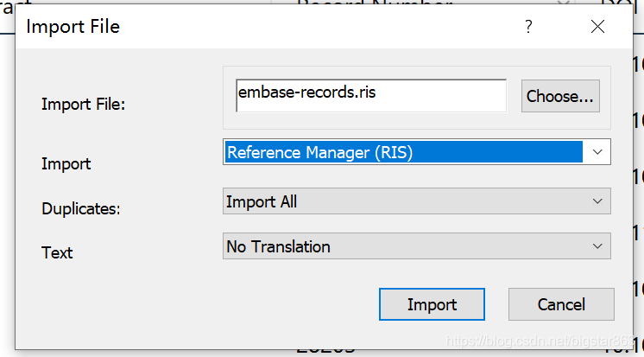The image size is (644, 357).
Task: Expand the Duplicates dropdown chevron
Action: click(x=597, y=201)
